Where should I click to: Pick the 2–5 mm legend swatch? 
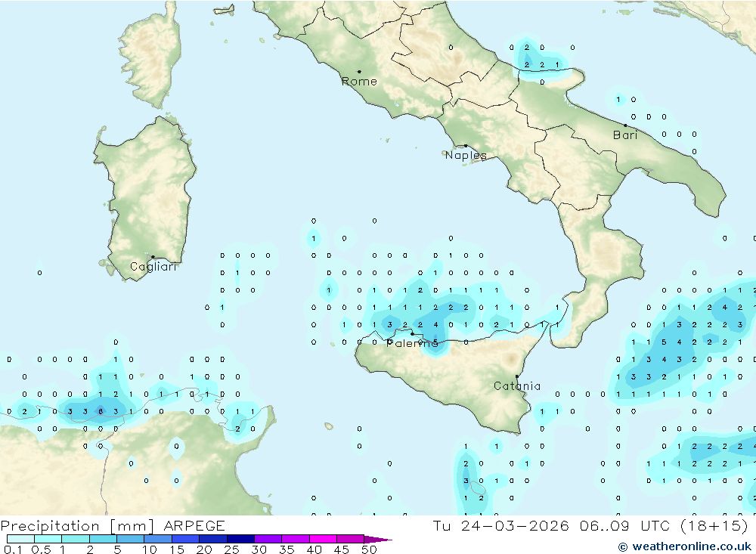[103, 539]
